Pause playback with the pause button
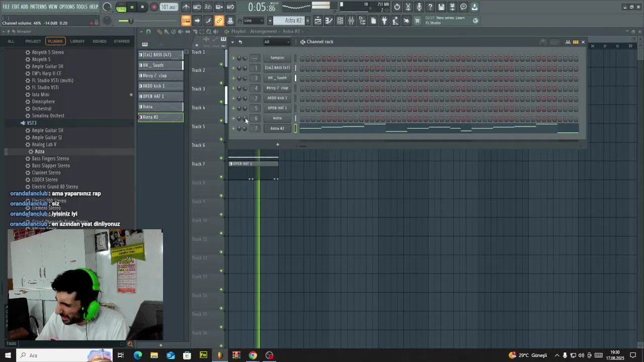This screenshot has width=644, height=362. [x=132, y=7]
